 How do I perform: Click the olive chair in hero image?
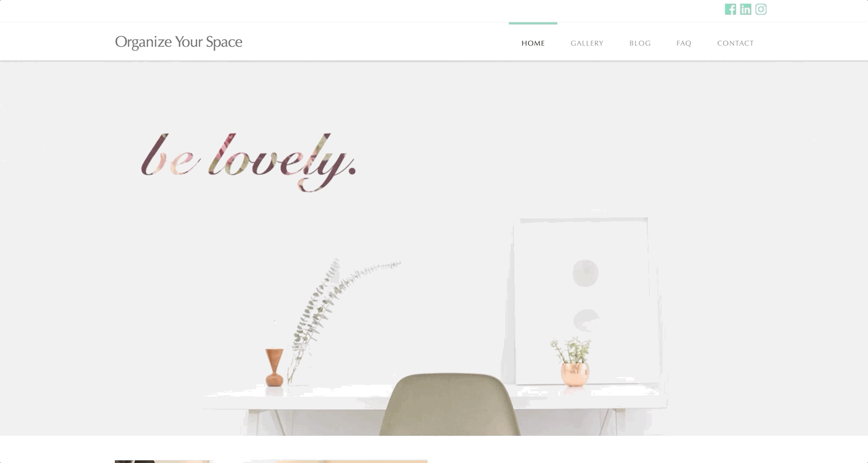[450, 404]
